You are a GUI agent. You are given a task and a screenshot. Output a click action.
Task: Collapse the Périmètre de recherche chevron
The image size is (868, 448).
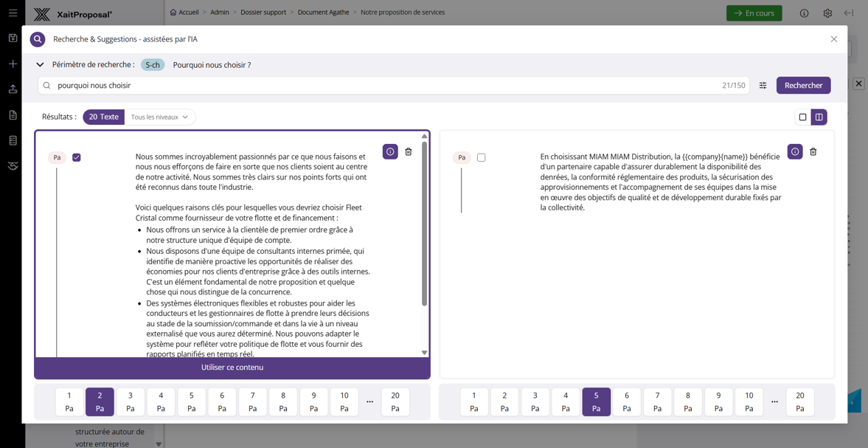[40, 64]
